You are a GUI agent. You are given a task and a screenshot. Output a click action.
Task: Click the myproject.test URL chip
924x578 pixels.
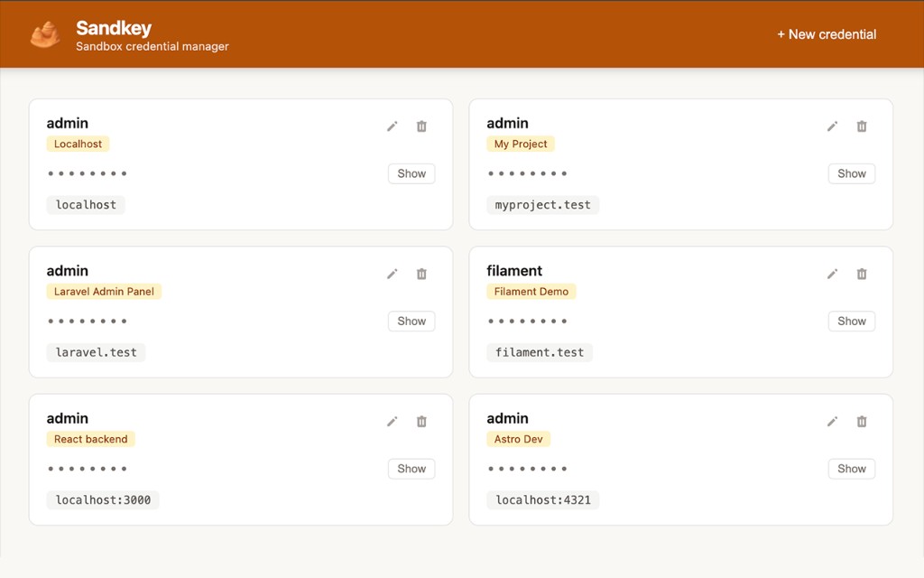(542, 204)
